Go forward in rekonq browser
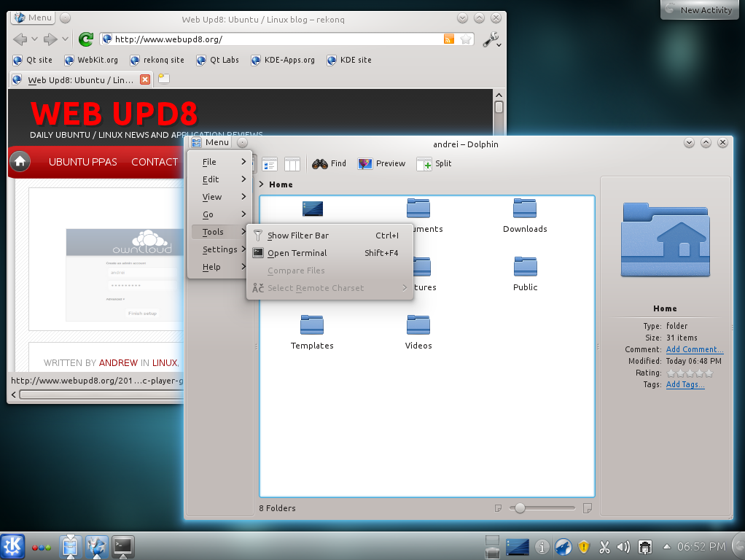 pyautogui.click(x=50, y=39)
